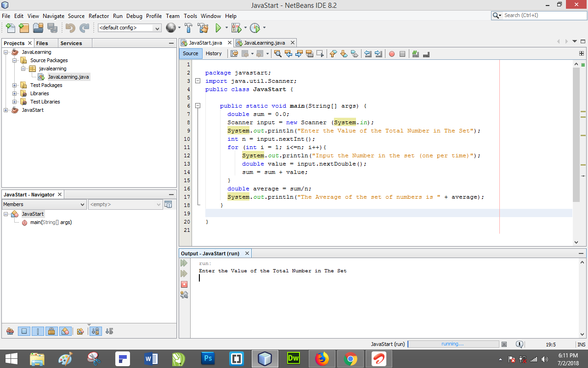588x368 pixels.
Task: Start macro recording with red circle icon
Action: click(392, 54)
